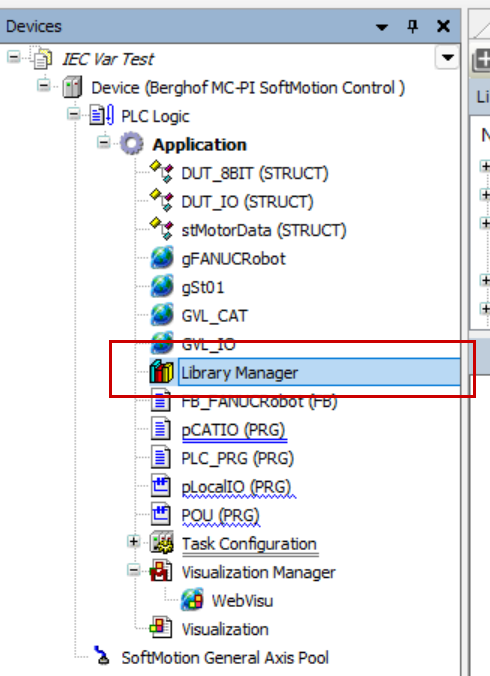Image resolution: width=490 pixels, height=676 pixels.
Task: Click the WebVisu icon
Action: (x=192, y=600)
